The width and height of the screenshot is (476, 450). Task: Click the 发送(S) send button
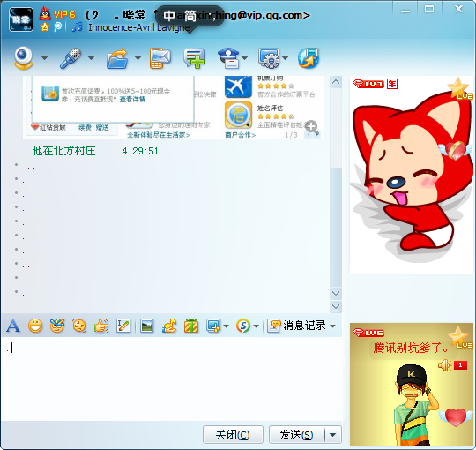click(296, 435)
